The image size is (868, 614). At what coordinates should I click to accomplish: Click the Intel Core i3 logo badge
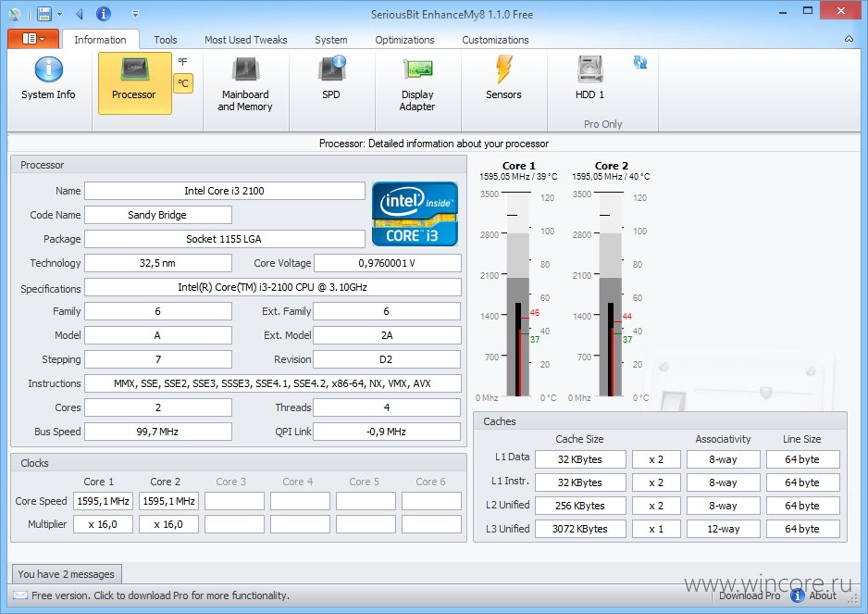[415, 214]
